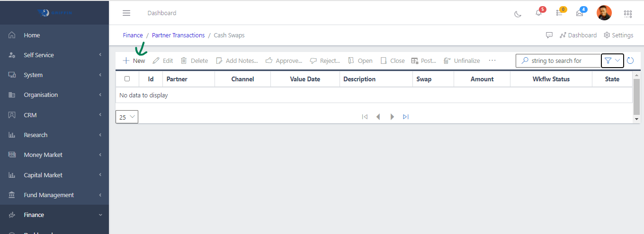Open the messages envelope icon
This screenshot has width=644, height=234.
point(580,13)
